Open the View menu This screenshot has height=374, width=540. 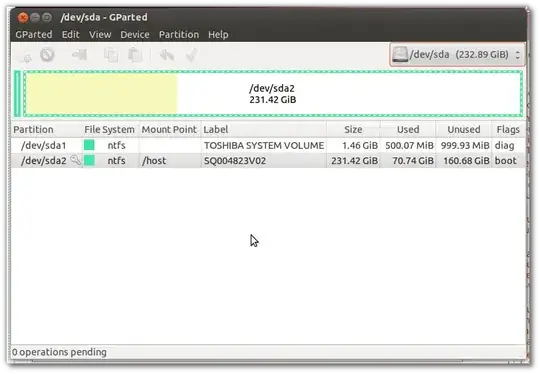100,34
